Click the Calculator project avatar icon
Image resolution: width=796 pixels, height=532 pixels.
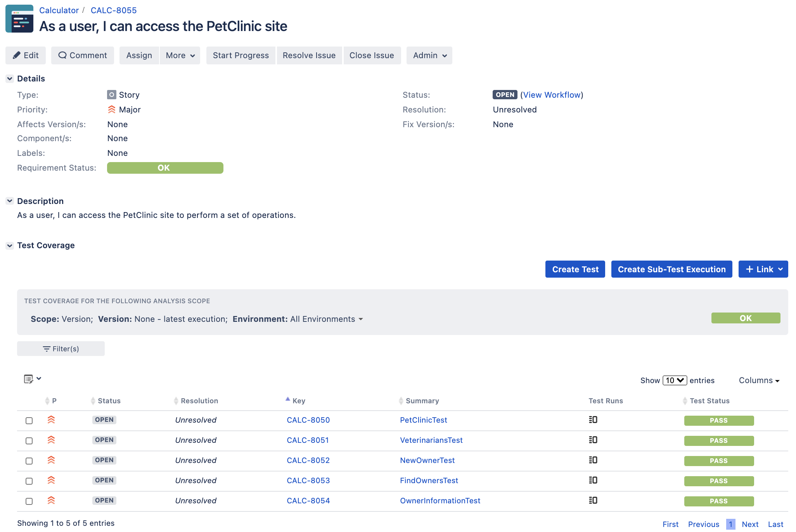point(19,19)
